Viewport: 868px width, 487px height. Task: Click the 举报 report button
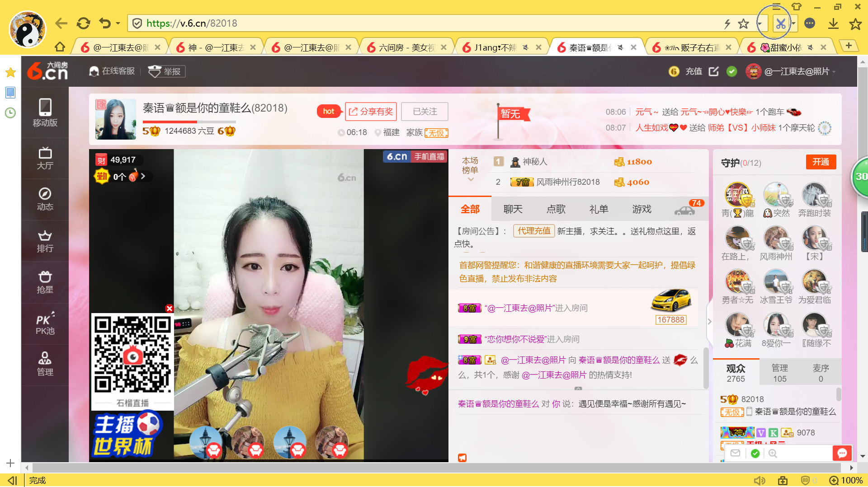pyautogui.click(x=167, y=71)
